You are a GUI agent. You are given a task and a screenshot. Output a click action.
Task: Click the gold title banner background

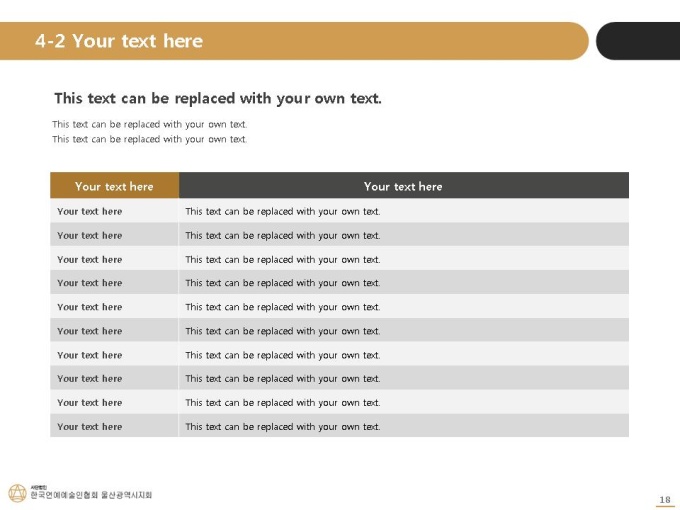tap(294, 41)
